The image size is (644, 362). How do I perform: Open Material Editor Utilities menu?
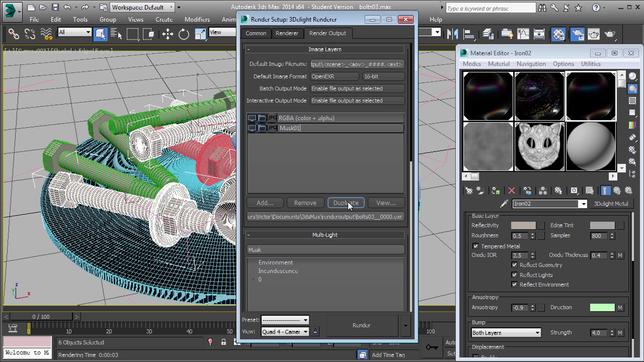[591, 64]
